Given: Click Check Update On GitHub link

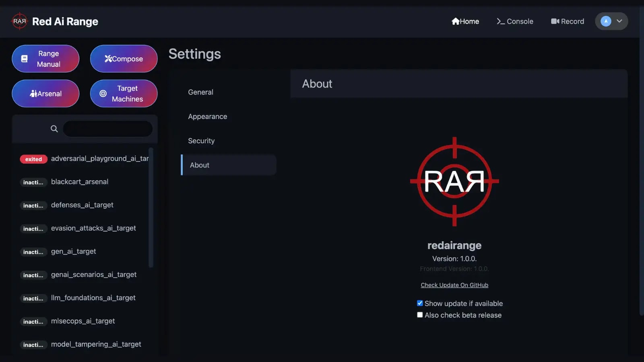Looking at the screenshot, I should (x=454, y=285).
